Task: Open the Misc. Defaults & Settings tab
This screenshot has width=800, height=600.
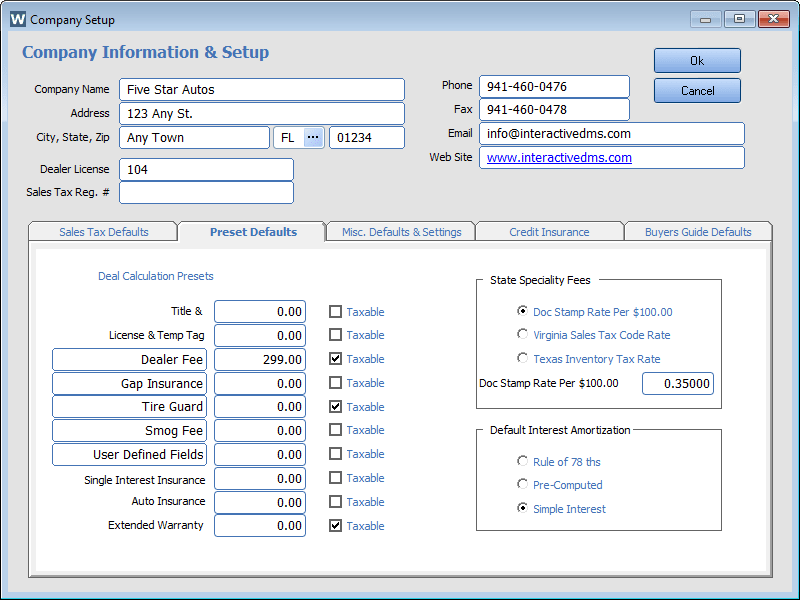Action: 400,230
